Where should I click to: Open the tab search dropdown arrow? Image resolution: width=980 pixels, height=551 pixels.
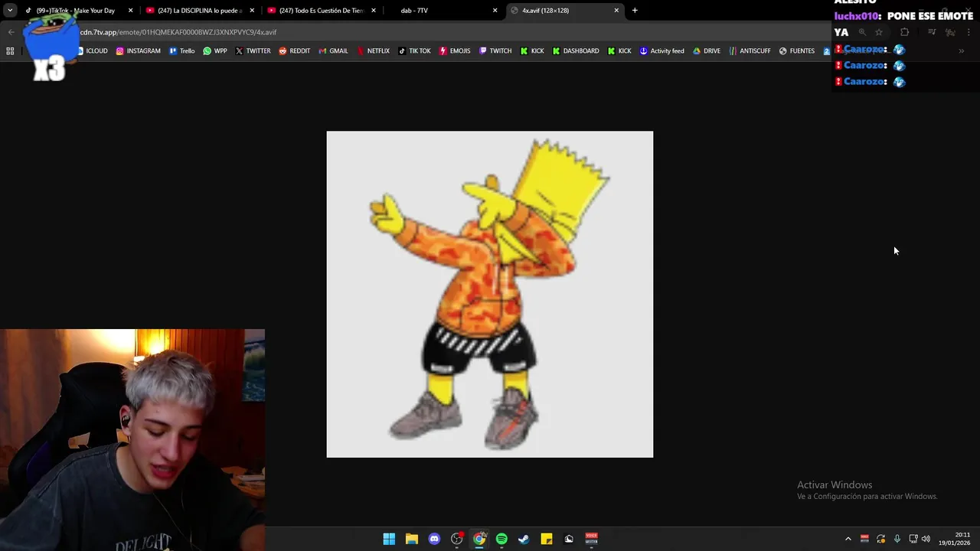tap(10, 11)
